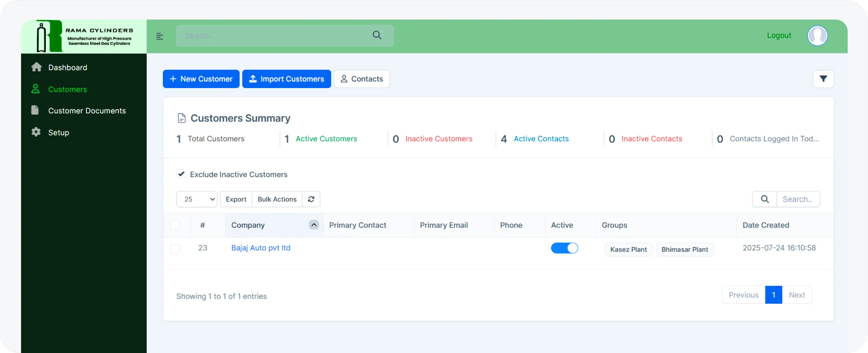
Task: Click the table search magnifier icon
Action: click(765, 199)
